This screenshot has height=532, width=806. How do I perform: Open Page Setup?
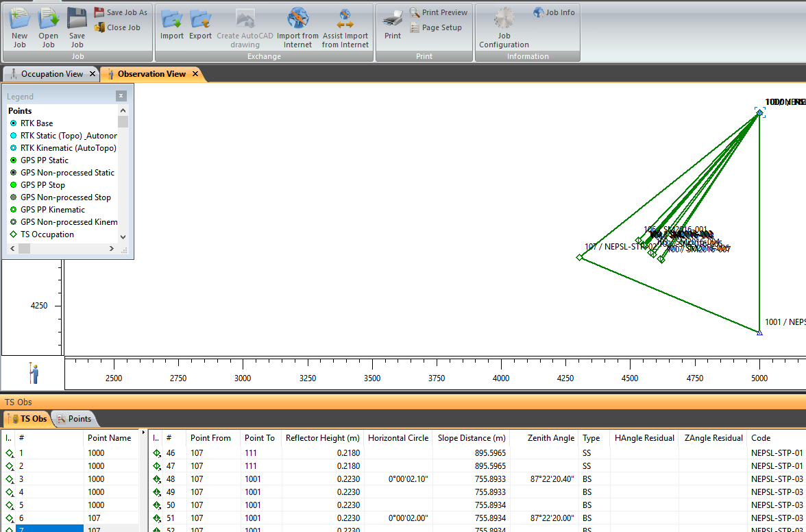435,28
